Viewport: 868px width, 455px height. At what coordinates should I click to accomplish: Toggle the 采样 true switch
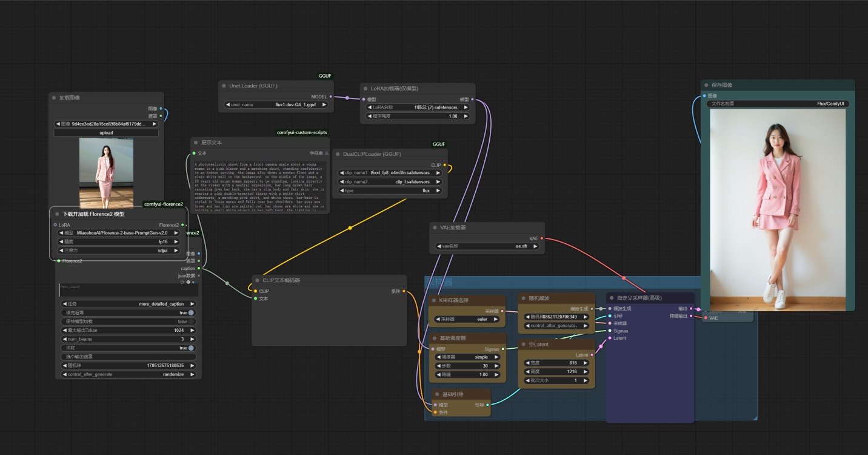tap(191, 348)
